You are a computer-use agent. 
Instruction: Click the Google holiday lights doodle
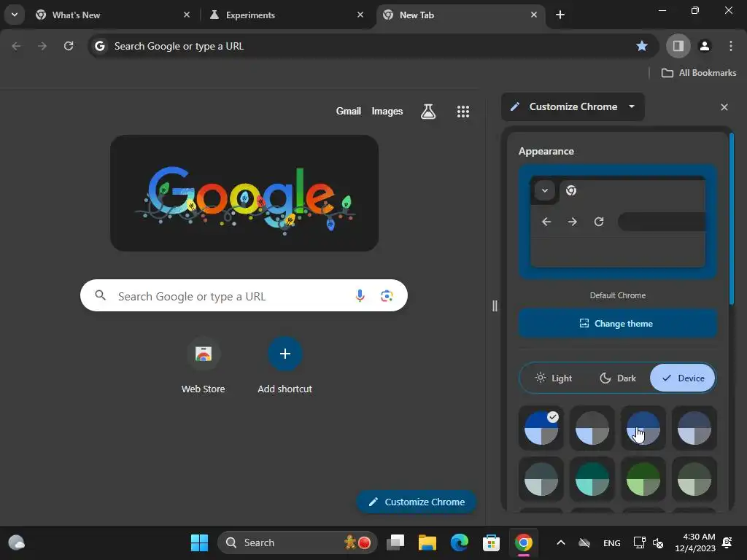(244, 192)
